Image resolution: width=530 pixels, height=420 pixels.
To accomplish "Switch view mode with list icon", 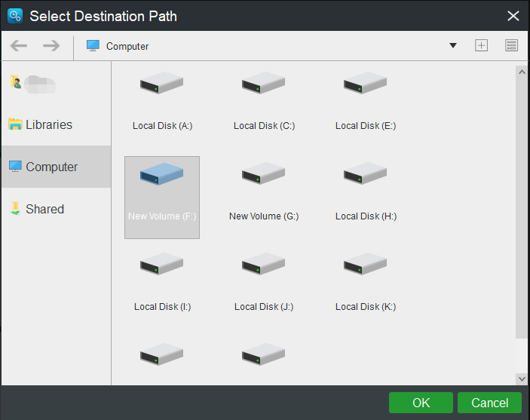I will [512, 46].
